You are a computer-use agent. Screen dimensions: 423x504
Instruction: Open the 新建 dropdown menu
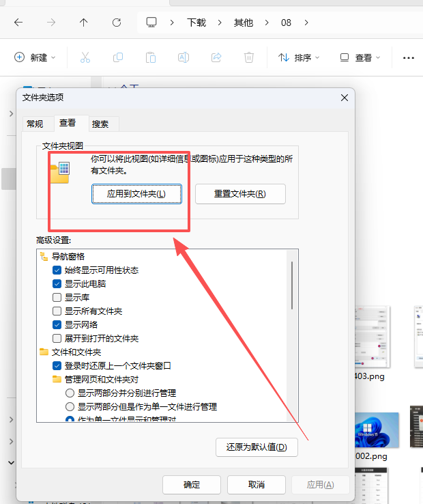click(35, 58)
